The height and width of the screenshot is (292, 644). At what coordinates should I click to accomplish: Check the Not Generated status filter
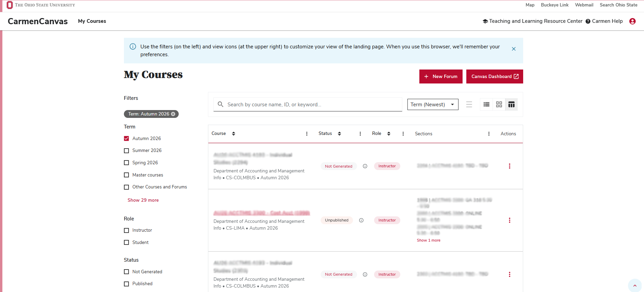[126, 272]
